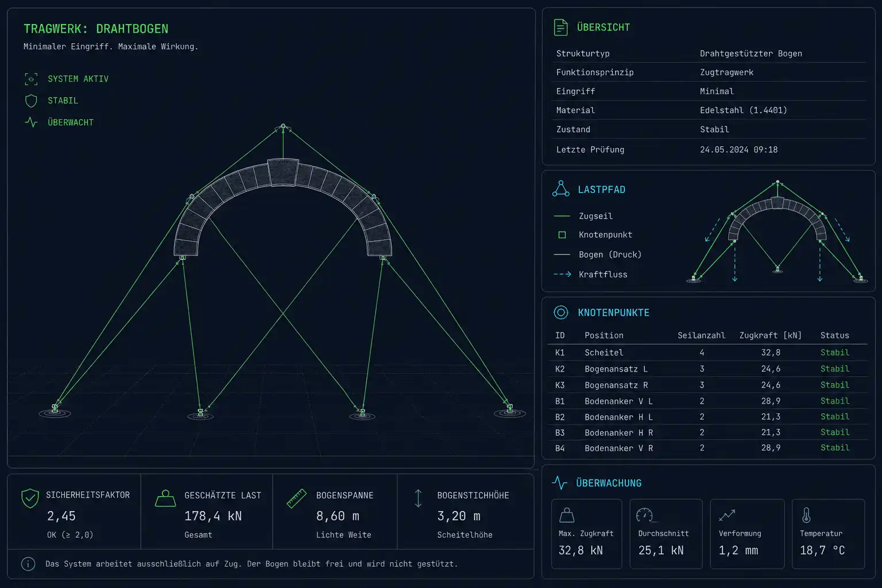Click the Zugkraft [kN] column header
The height and width of the screenshot is (588, 882).
[x=771, y=335]
